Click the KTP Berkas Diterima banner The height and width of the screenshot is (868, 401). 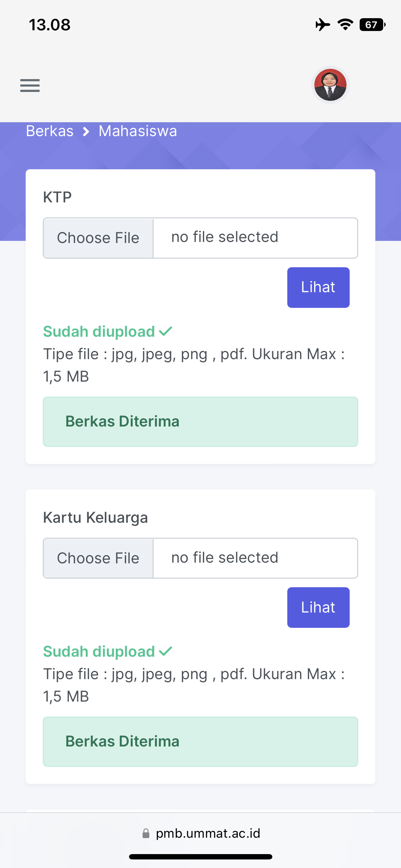(200, 422)
